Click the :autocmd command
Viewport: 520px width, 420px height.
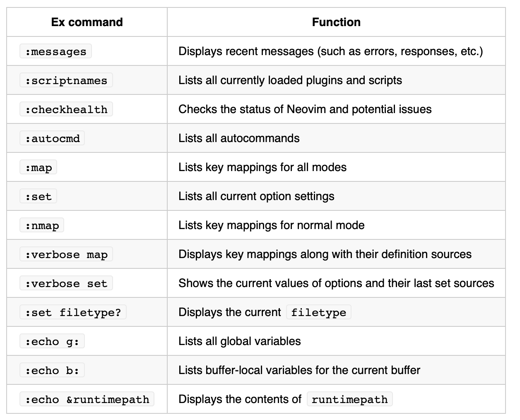point(52,138)
